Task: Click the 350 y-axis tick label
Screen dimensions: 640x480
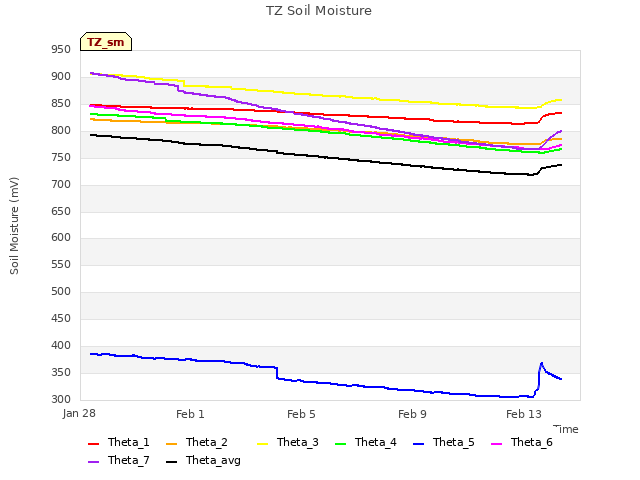Action: click(61, 372)
